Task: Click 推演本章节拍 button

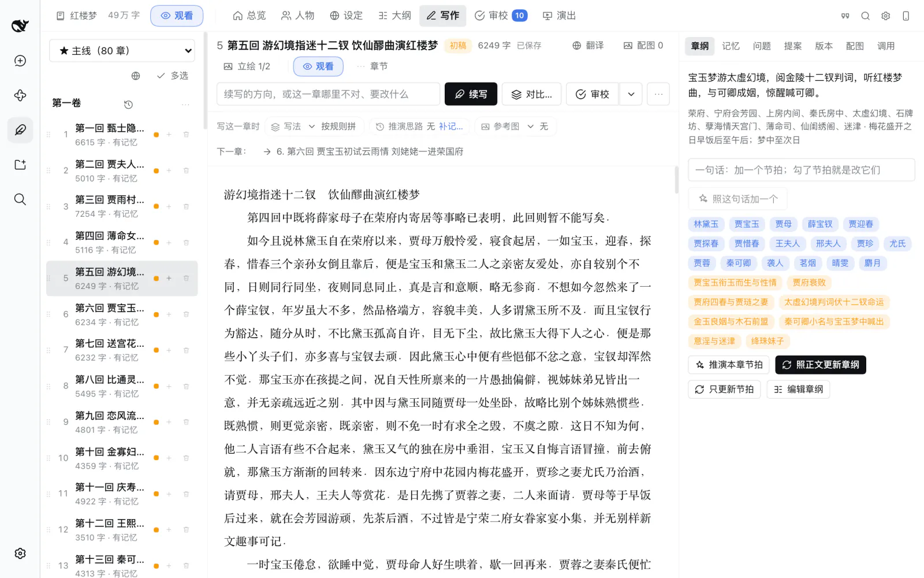Action: coord(729,365)
